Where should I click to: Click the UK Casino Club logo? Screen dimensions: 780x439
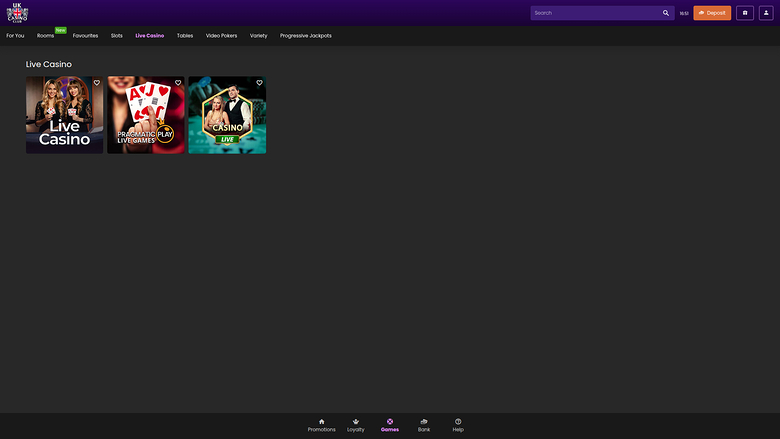click(x=18, y=13)
